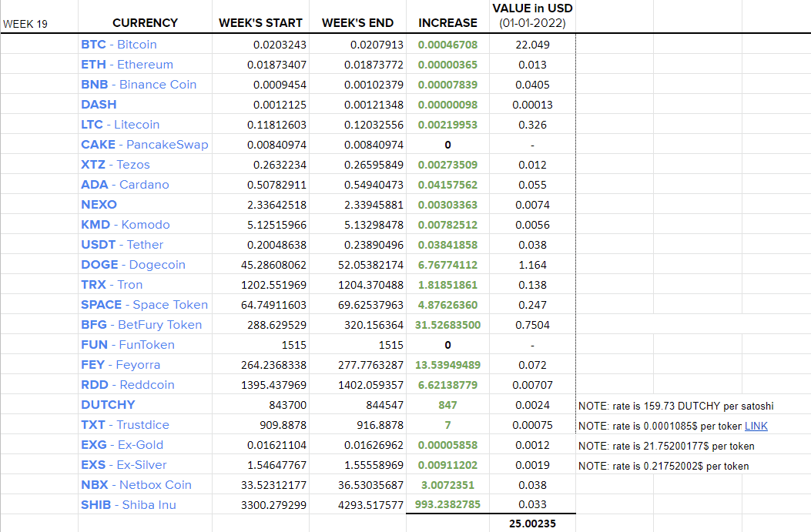Select the DUTCHY rate note cell
Image resolution: width=811 pixels, height=532 pixels.
(x=676, y=406)
